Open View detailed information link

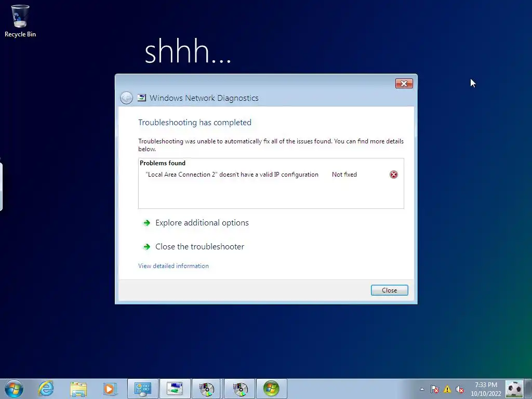click(174, 266)
